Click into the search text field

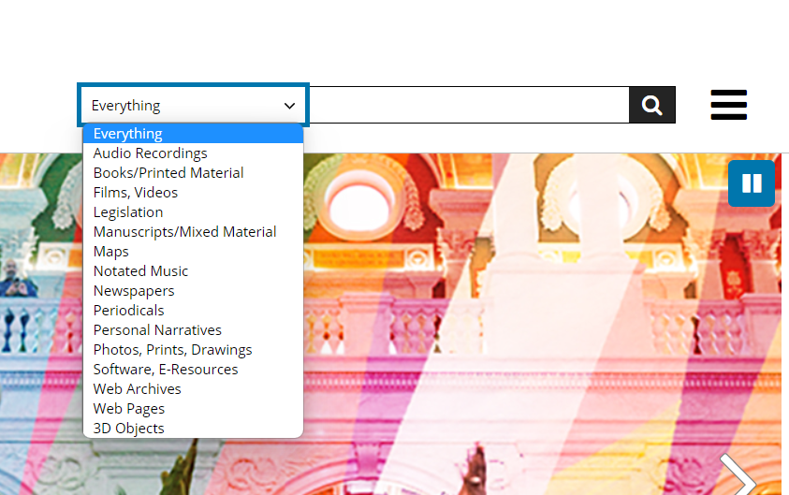[468, 105]
